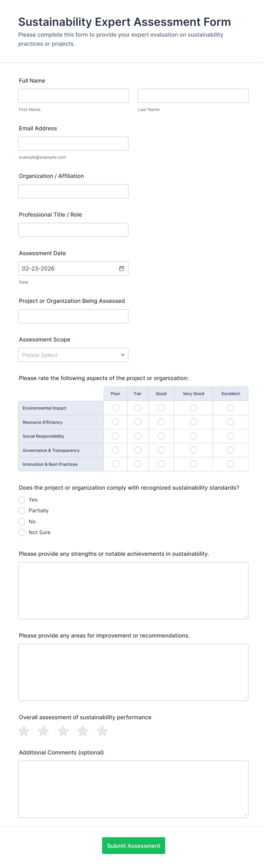Focus the First Name field
The height and width of the screenshot is (868, 264).
[74, 96]
